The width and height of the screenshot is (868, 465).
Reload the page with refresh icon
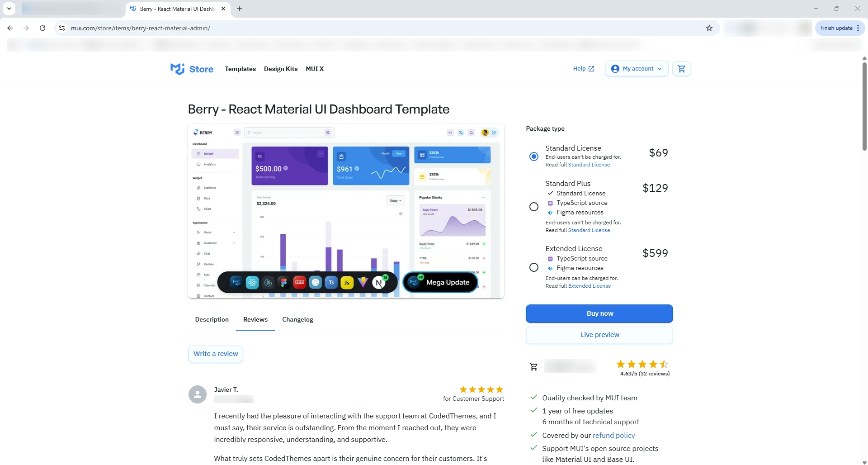pyautogui.click(x=42, y=28)
